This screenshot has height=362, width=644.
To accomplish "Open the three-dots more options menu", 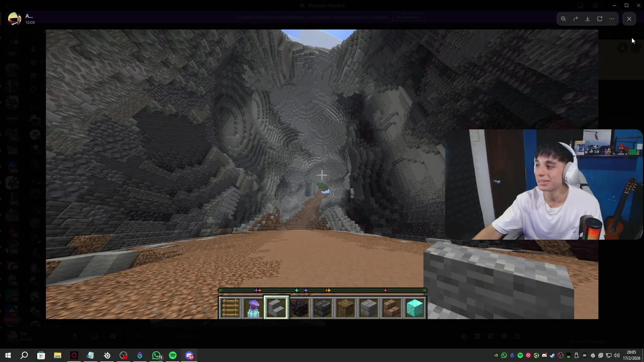I will point(612,19).
